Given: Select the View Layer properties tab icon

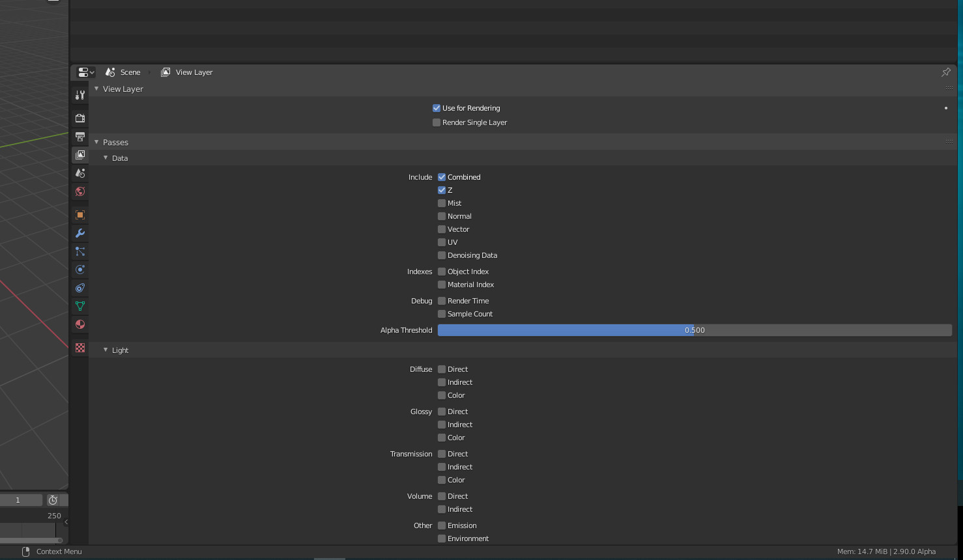Looking at the screenshot, I should (80, 155).
